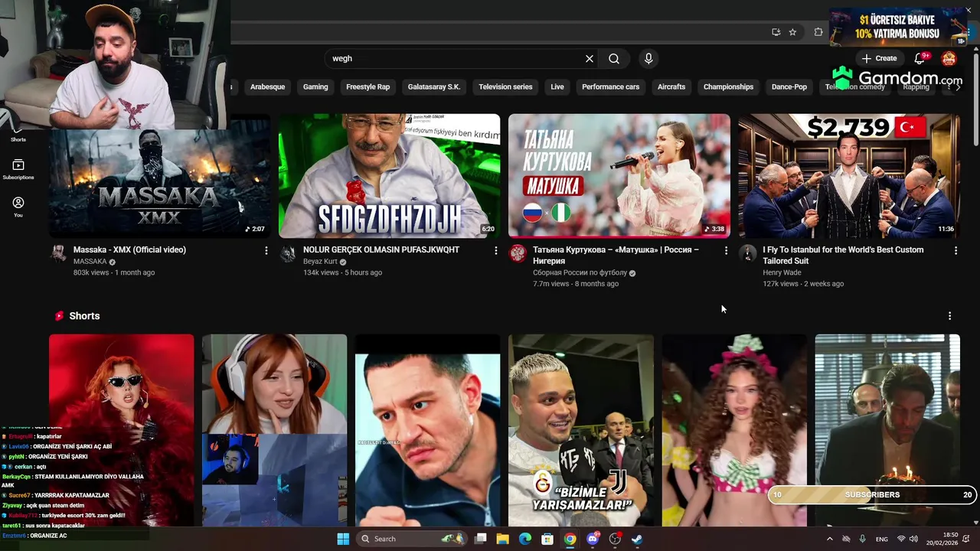Open Windows Start menu
Image resolution: width=980 pixels, height=551 pixels.
pos(343,539)
